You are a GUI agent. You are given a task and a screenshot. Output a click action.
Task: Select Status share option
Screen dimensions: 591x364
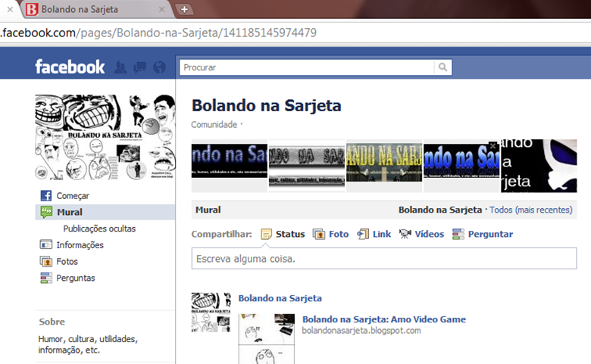[x=290, y=234]
